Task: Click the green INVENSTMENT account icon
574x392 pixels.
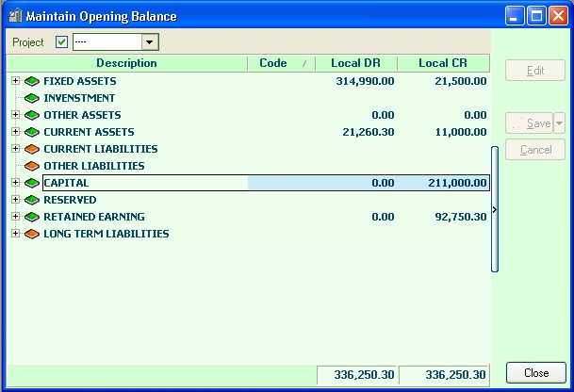Action: click(32, 98)
